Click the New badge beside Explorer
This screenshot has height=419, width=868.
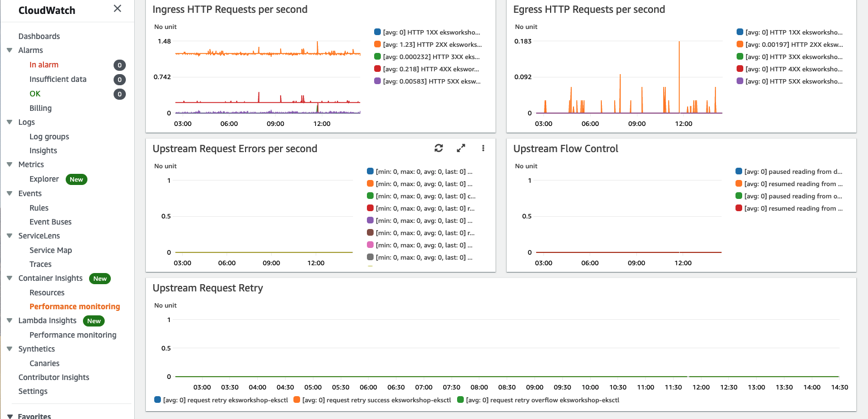click(76, 179)
